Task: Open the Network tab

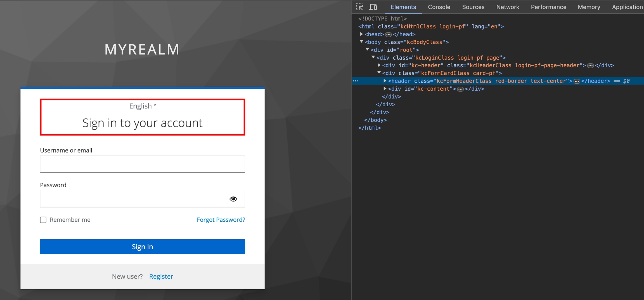Action: tap(507, 7)
